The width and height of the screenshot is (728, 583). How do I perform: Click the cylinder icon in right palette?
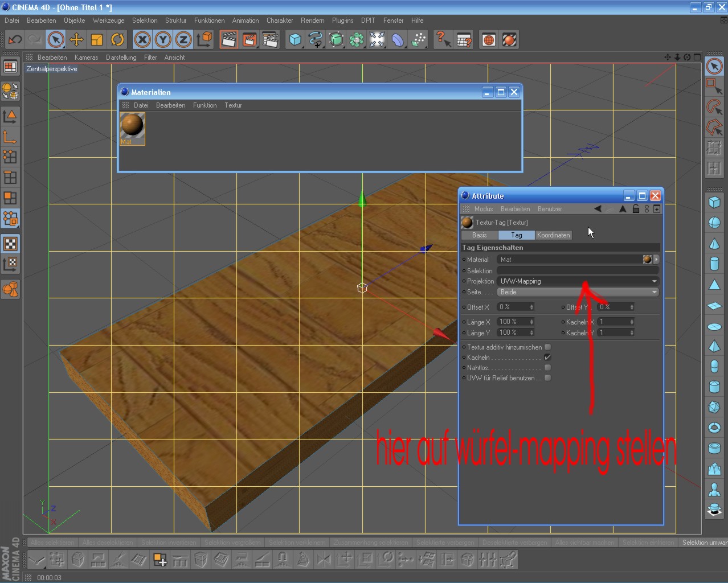click(714, 264)
